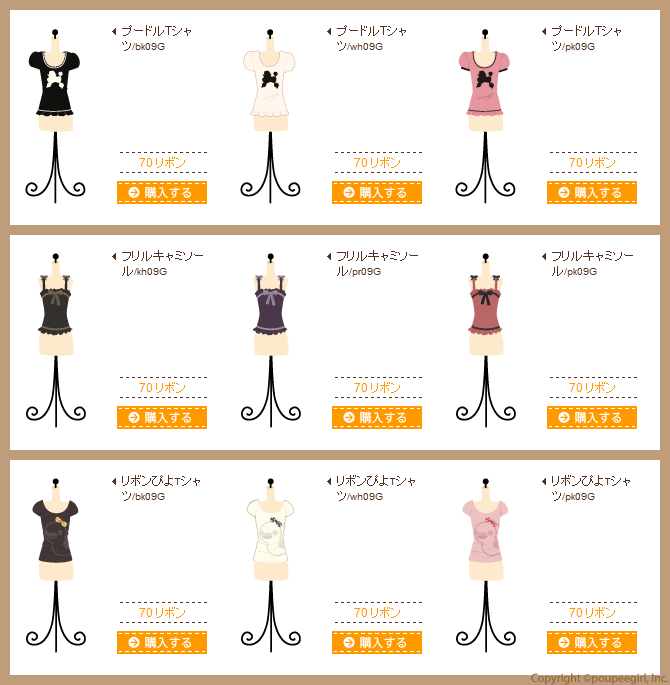Open the フリルキャミソール/pr09G title link
Screen dimensions: 670x685
[377, 263]
